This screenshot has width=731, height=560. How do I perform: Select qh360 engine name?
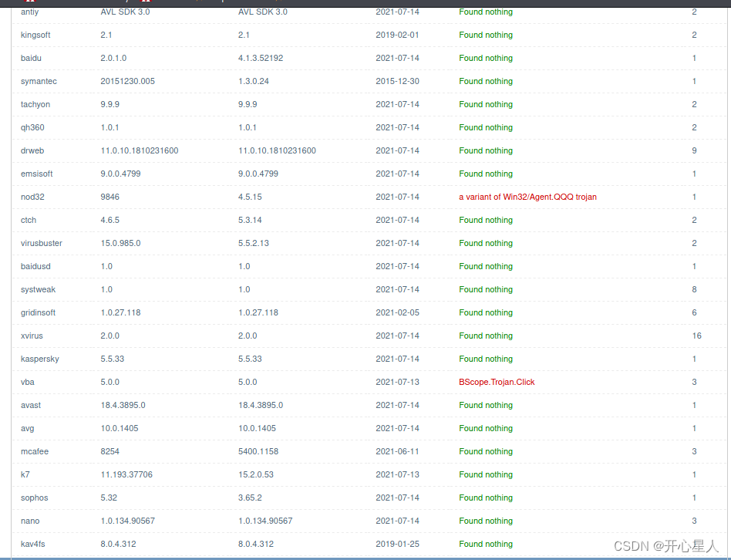click(x=32, y=127)
